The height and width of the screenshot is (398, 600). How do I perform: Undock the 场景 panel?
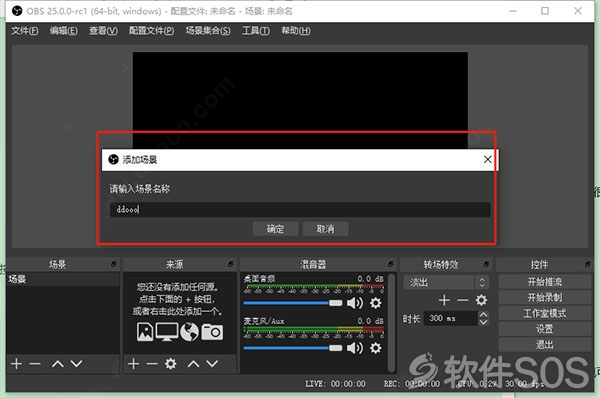tap(113, 264)
